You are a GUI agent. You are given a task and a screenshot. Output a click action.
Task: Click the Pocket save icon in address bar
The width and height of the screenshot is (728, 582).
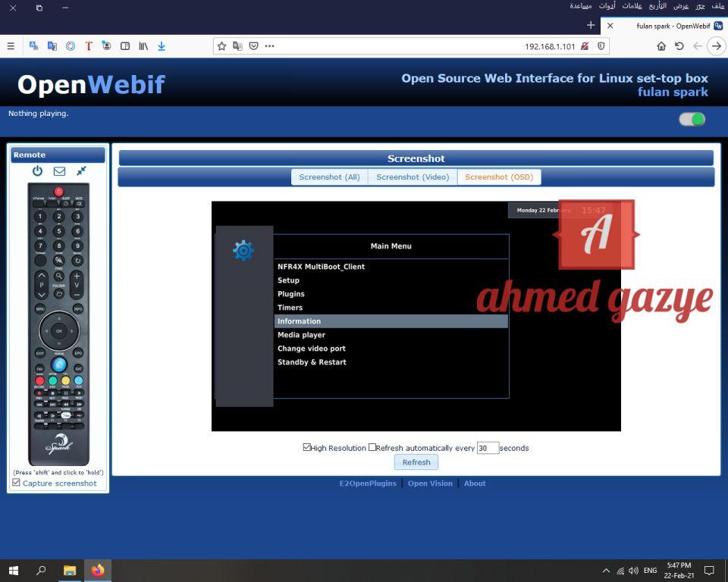(253, 46)
